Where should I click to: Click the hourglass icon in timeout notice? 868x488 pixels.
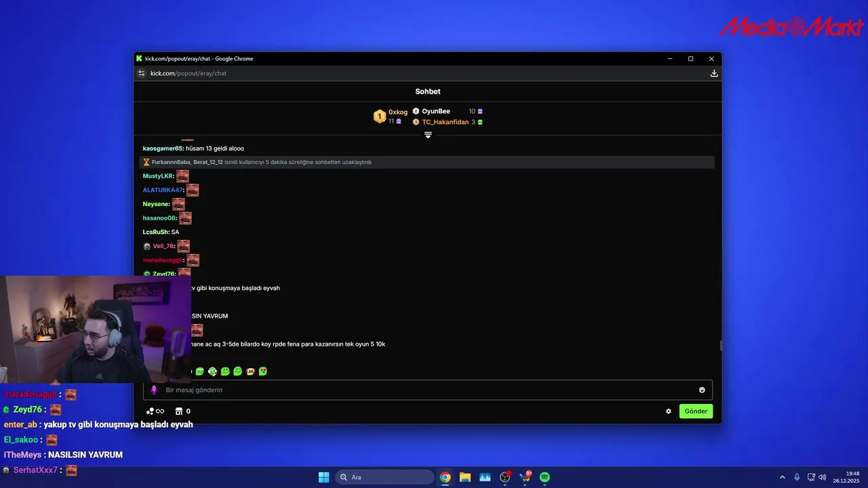tap(146, 163)
